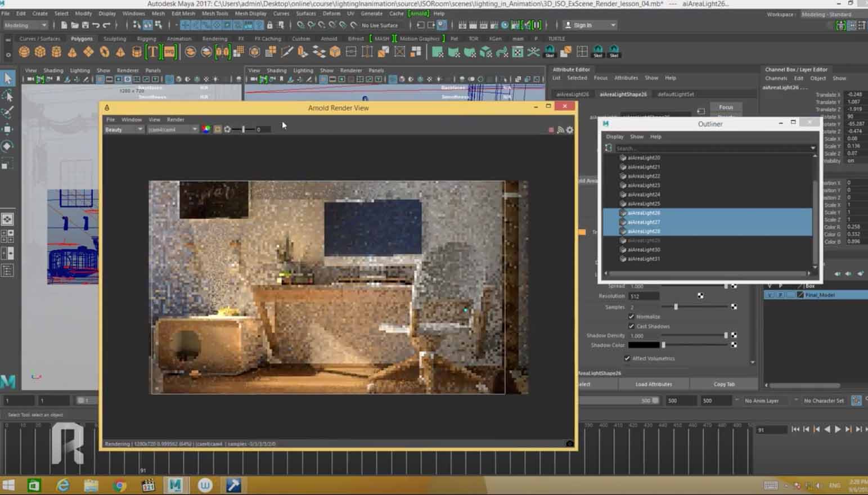Click the Copy Tab button
Image resolution: width=868 pixels, height=495 pixels.
(724, 384)
